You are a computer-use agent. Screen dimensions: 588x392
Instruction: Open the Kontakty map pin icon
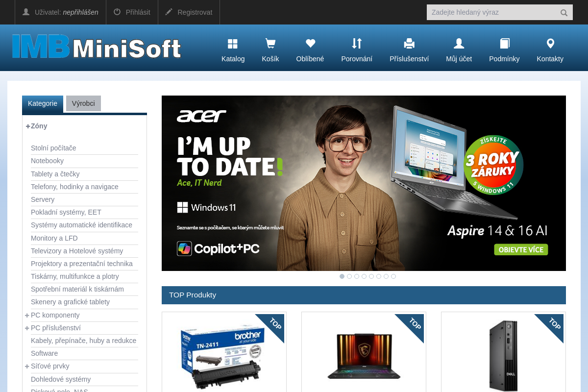[550, 44]
